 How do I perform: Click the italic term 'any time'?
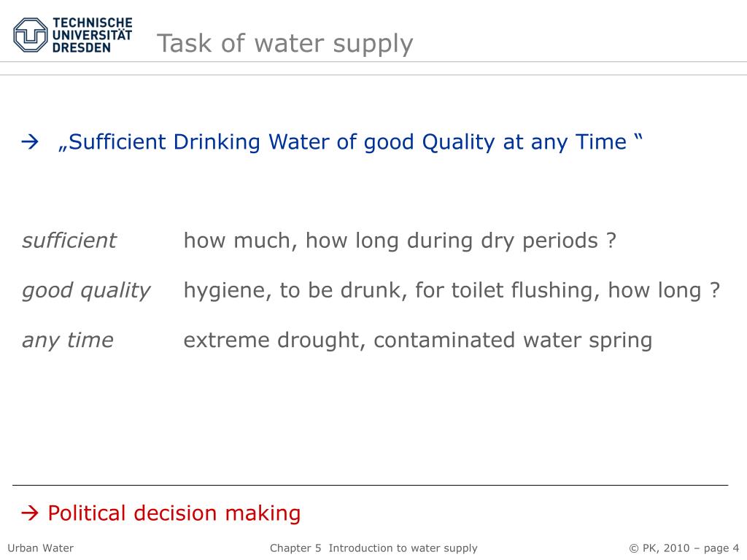pos(68,341)
